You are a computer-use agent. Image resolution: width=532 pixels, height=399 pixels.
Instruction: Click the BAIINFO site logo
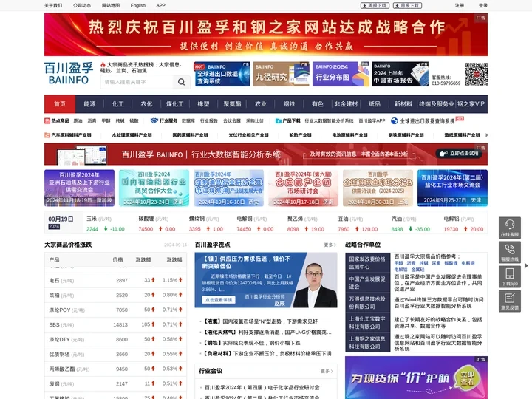[x=69, y=73]
